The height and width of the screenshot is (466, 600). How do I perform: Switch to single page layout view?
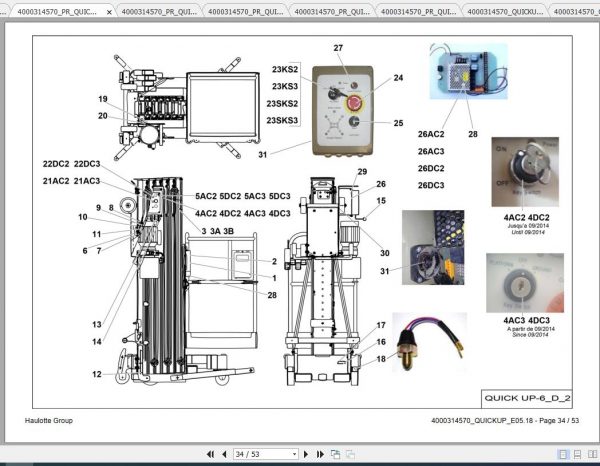(563, 454)
